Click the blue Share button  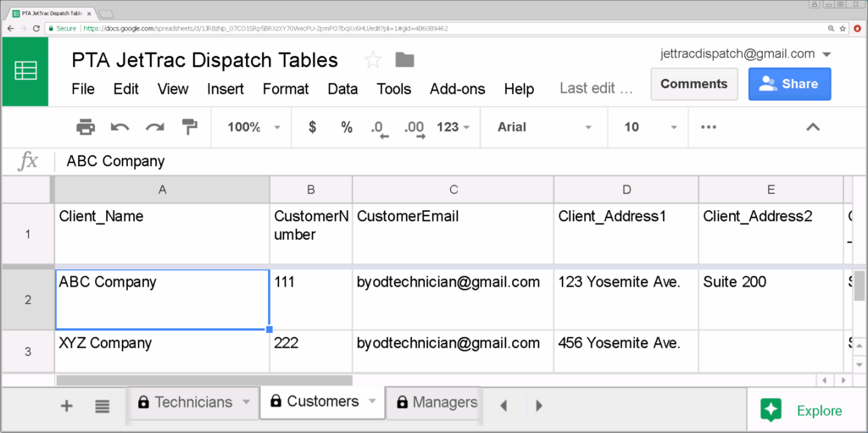click(789, 84)
